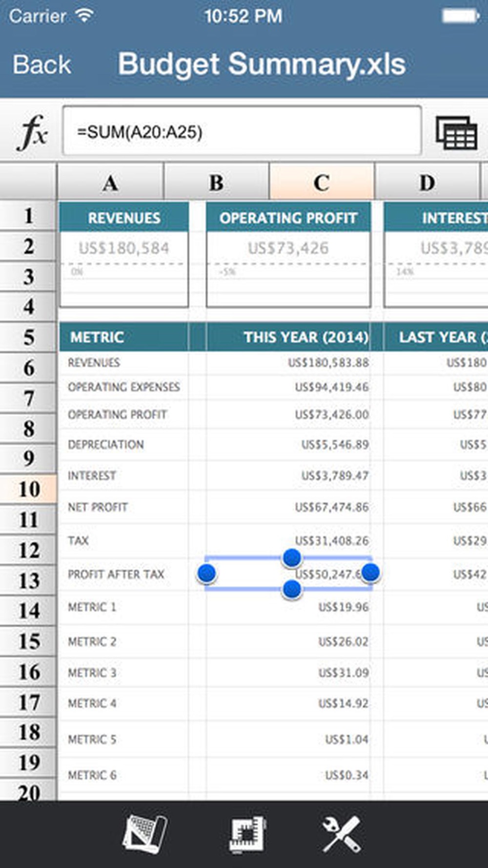The height and width of the screenshot is (868, 488).
Task: Select the US$31.09 cell
Action: [288, 673]
